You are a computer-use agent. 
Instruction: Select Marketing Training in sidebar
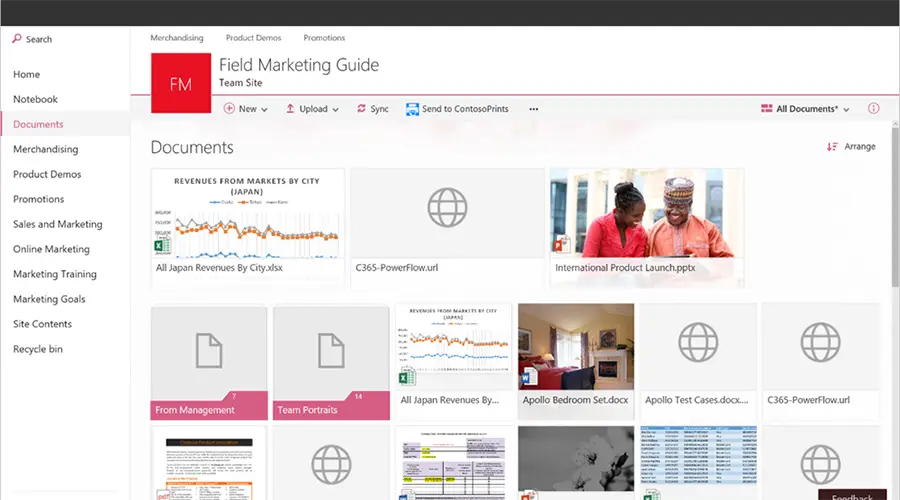55,274
